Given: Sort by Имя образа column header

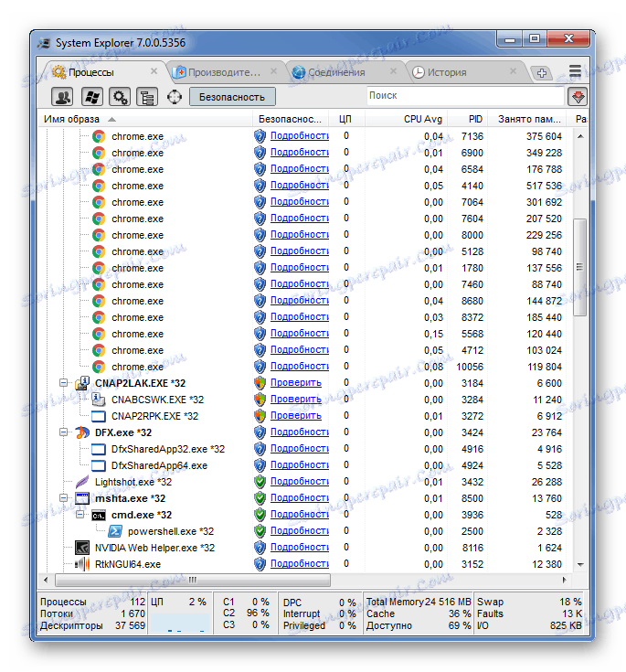Looking at the screenshot, I should coord(145,119).
